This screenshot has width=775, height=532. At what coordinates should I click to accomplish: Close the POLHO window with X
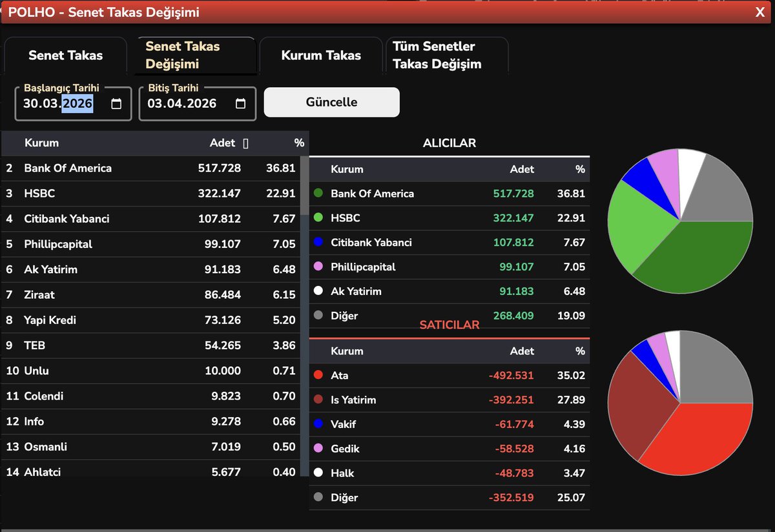click(760, 12)
